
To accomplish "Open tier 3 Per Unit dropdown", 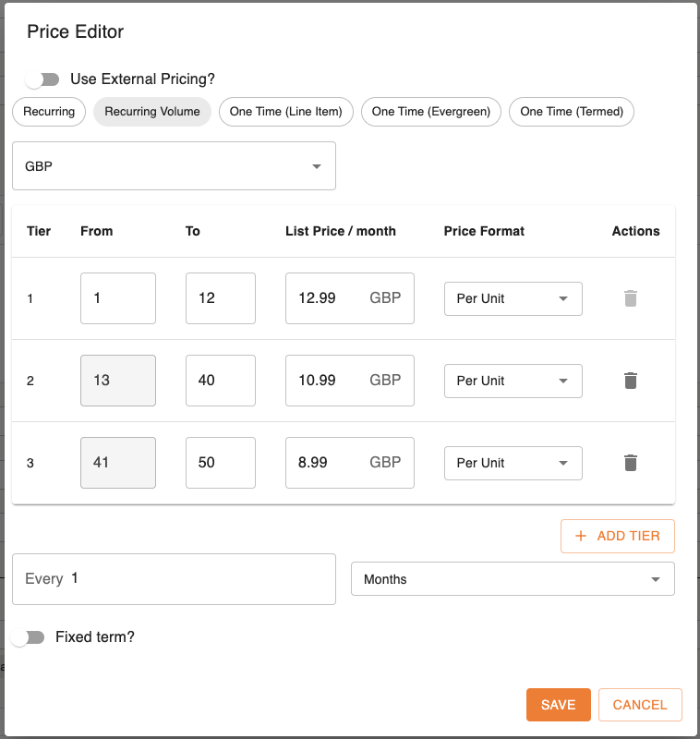I will point(513,463).
